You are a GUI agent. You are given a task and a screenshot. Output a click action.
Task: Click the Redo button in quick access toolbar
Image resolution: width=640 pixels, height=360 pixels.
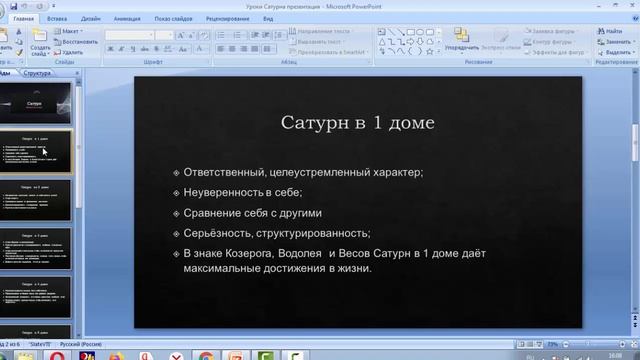pyautogui.click(x=40, y=6)
